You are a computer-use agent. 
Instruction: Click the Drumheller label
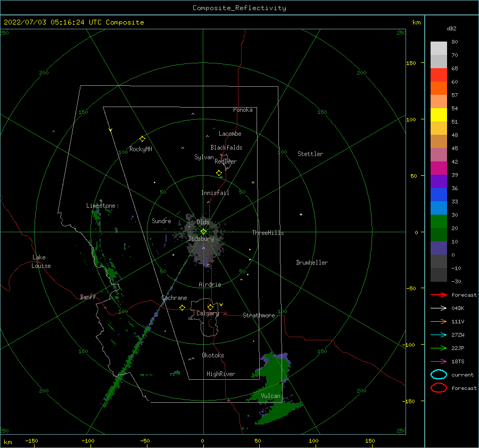point(312,263)
